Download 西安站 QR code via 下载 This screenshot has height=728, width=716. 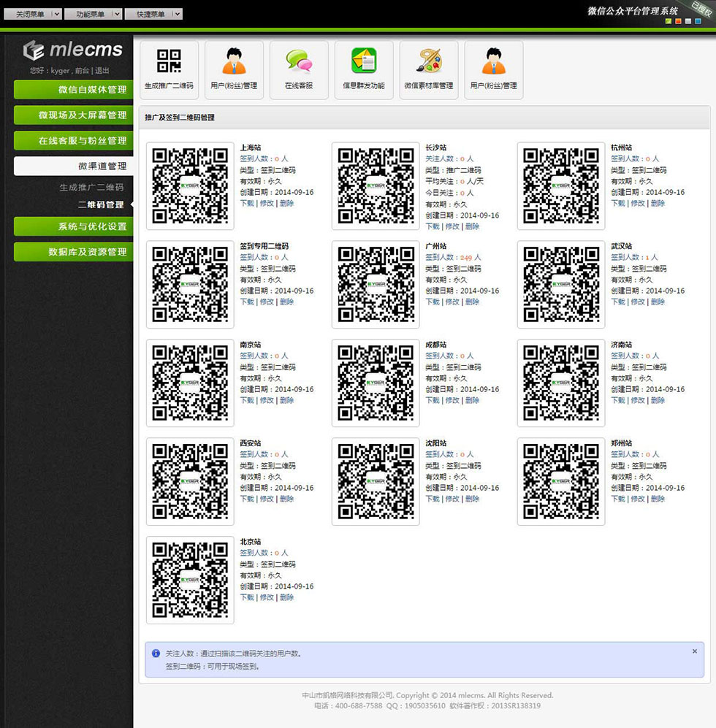[x=247, y=499]
